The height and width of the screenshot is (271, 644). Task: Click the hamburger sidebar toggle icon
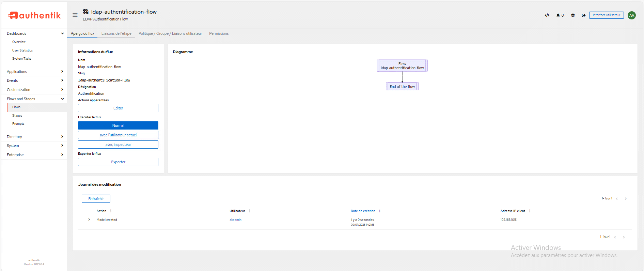[x=75, y=15]
